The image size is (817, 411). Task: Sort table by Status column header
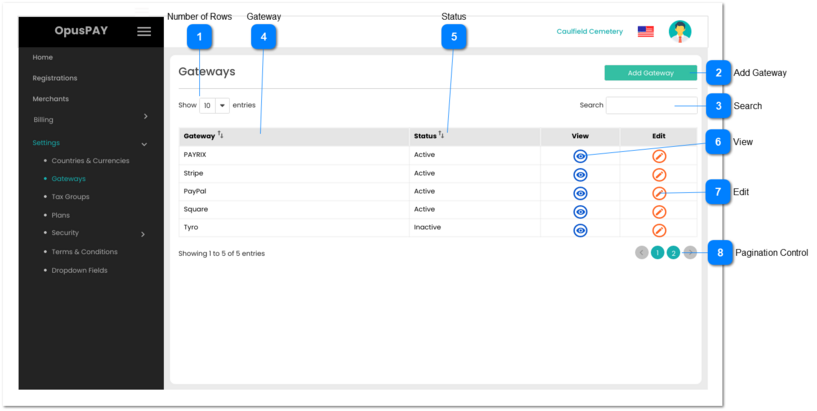tap(428, 135)
